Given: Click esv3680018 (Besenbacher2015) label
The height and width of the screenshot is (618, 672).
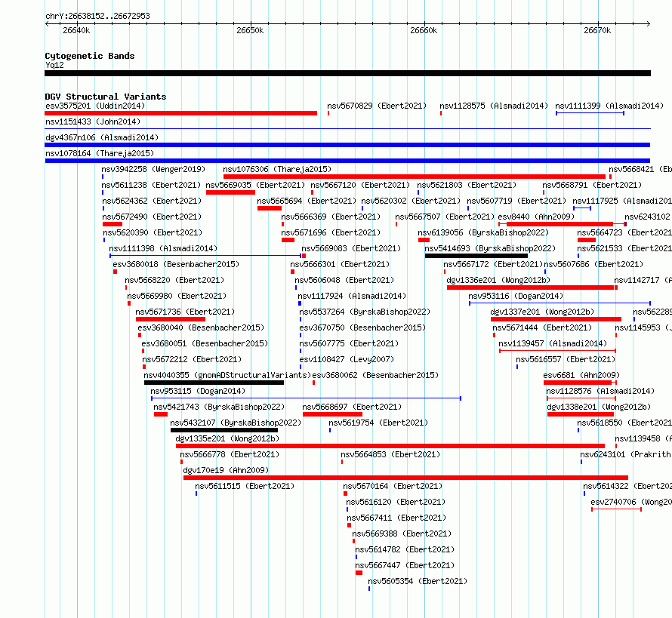Looking at the screenshot, I should click(176, 264).
